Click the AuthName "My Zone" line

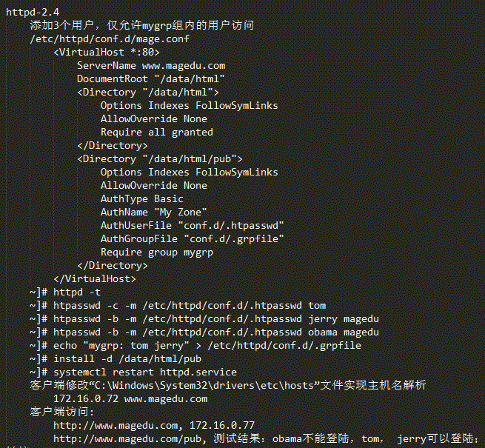pyautogui.click(x=154, y=213)
